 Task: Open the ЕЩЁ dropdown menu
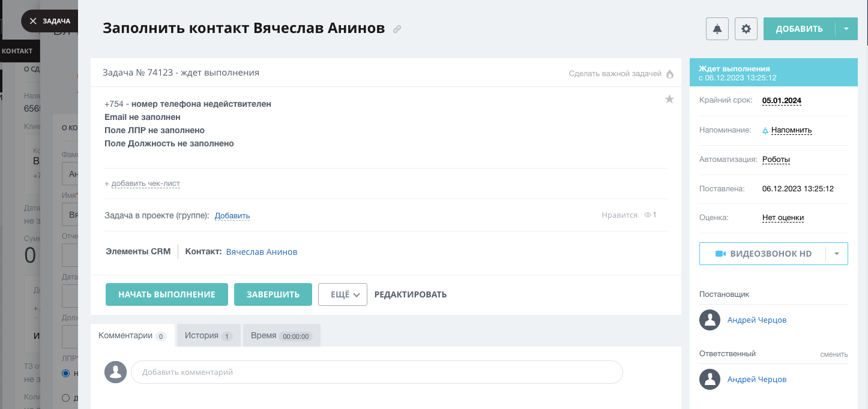342,294
